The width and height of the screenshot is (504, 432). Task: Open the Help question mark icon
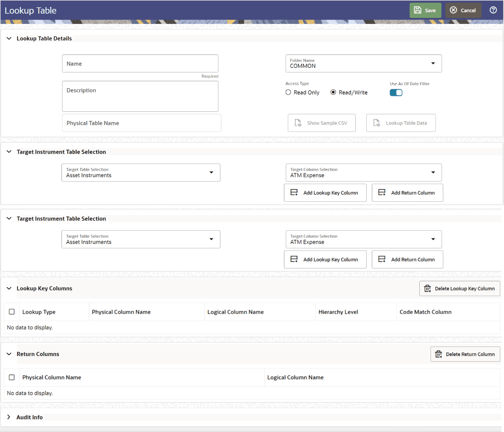point(493,10)
